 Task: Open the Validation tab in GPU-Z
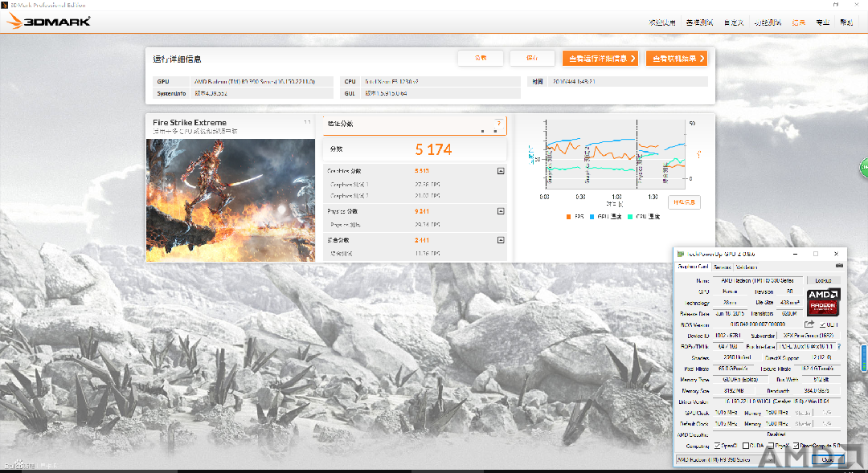(x=746, y=267)
